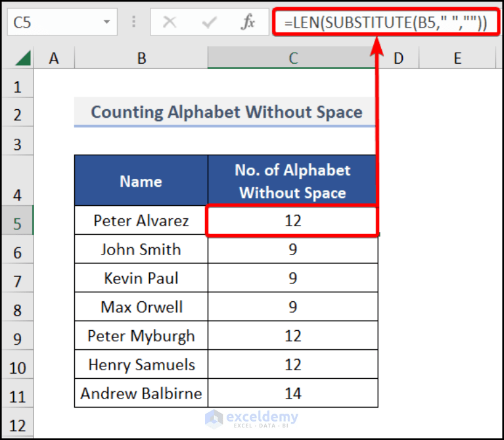Click the formula bar options dots handle
504x440 pixels.
[x=133, y=22]
